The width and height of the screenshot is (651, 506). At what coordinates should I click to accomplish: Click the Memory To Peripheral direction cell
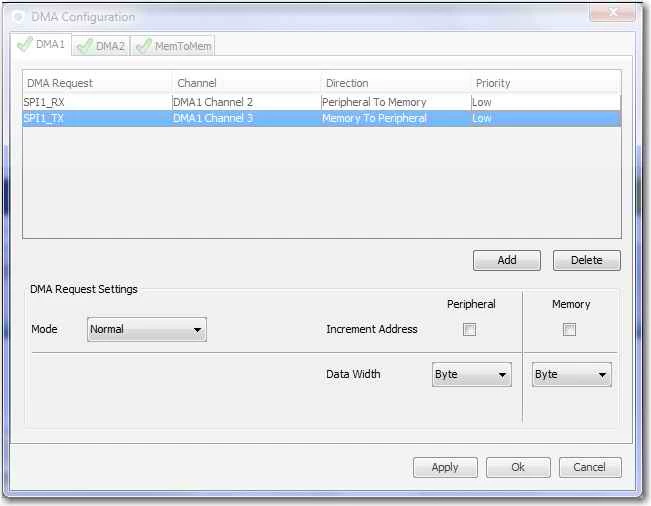pos(396,118)
